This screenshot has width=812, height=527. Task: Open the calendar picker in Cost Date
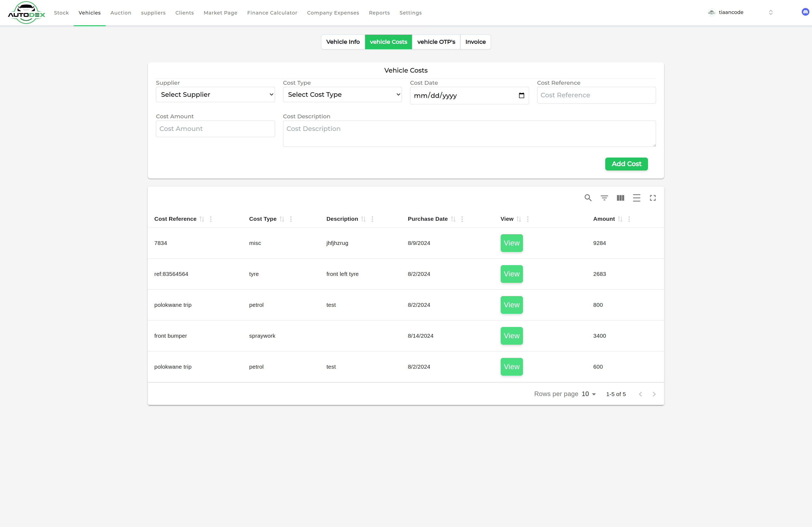(x=521, y=95)
